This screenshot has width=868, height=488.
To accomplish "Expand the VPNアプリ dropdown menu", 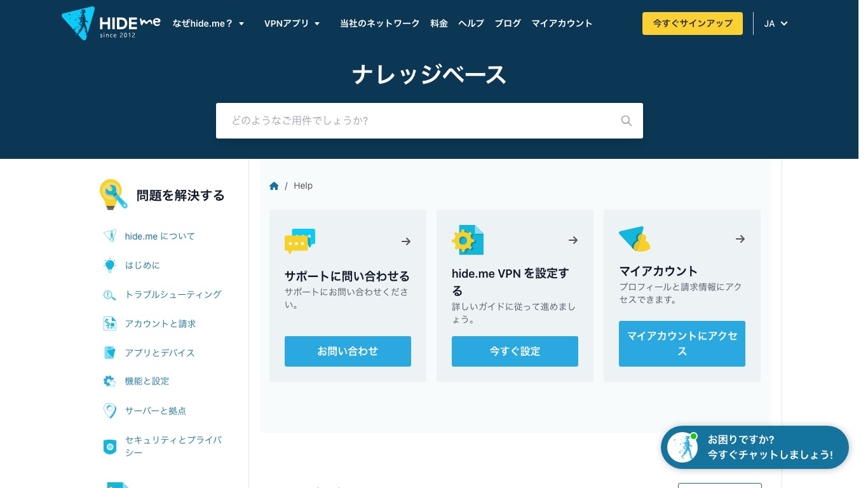I will point(292,24).
